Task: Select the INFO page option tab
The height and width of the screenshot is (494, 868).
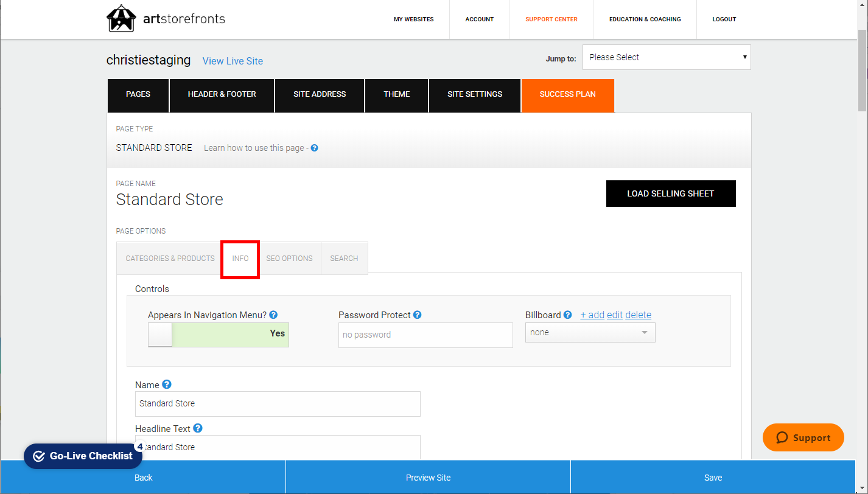Action: coord(240,259)
